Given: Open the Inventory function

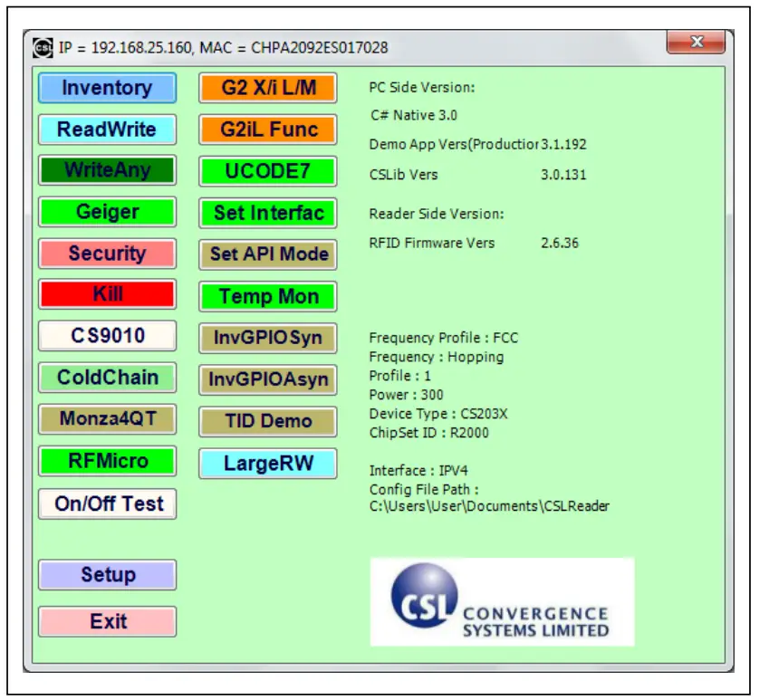Looking at the screenshot, I should [106, 88].
